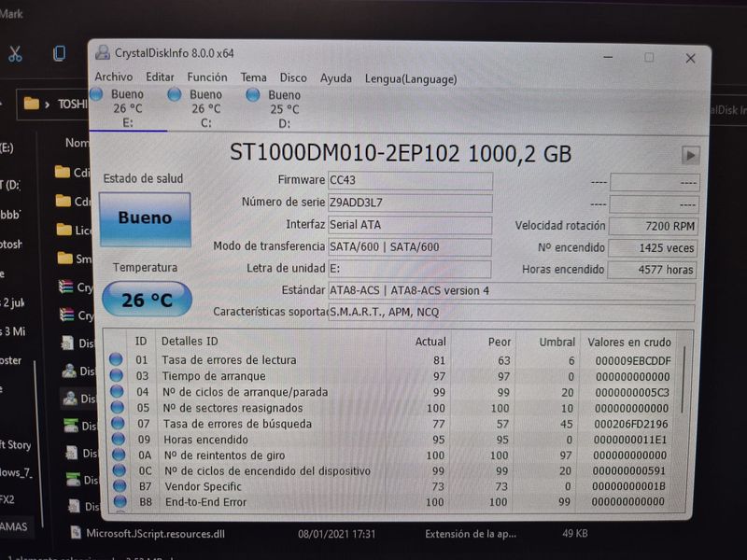Click the folder icon in Explorer address bar

[x=32, y=103]
